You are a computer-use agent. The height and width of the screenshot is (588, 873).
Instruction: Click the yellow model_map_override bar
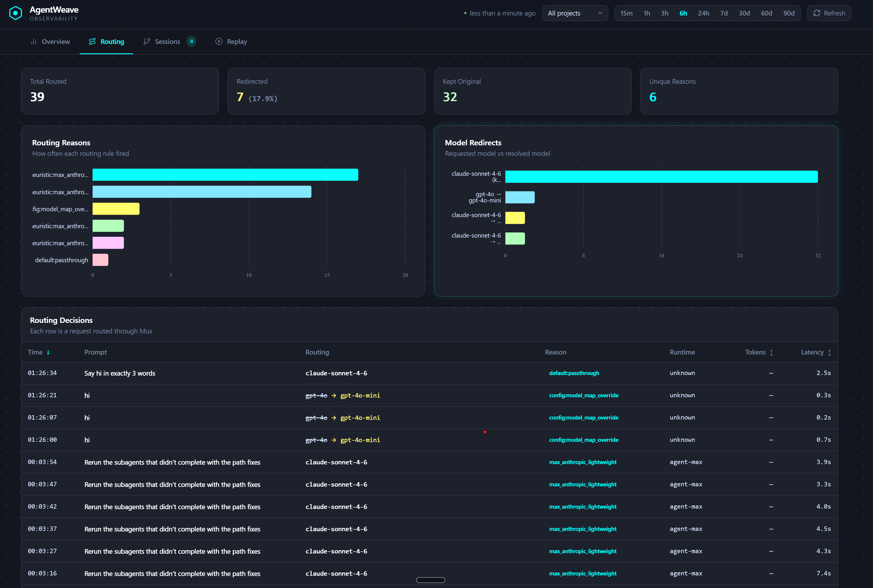point(116,209)
